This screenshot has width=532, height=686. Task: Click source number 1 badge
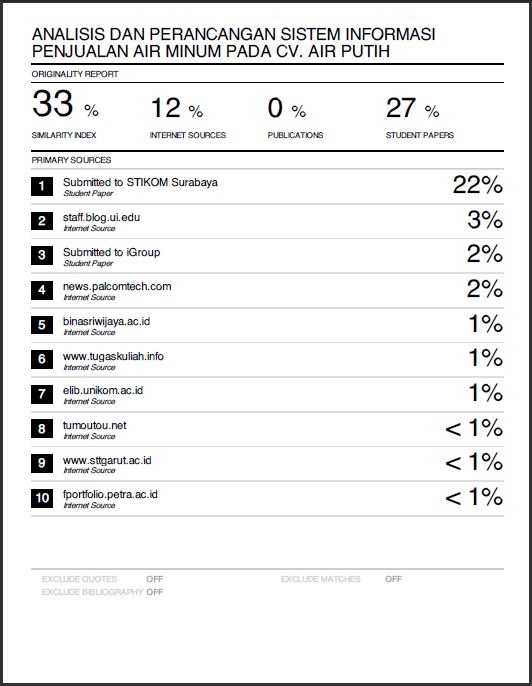(x=42, y=186)
